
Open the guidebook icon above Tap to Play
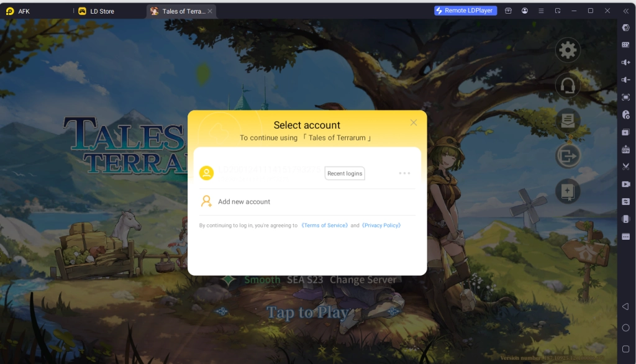568,191
